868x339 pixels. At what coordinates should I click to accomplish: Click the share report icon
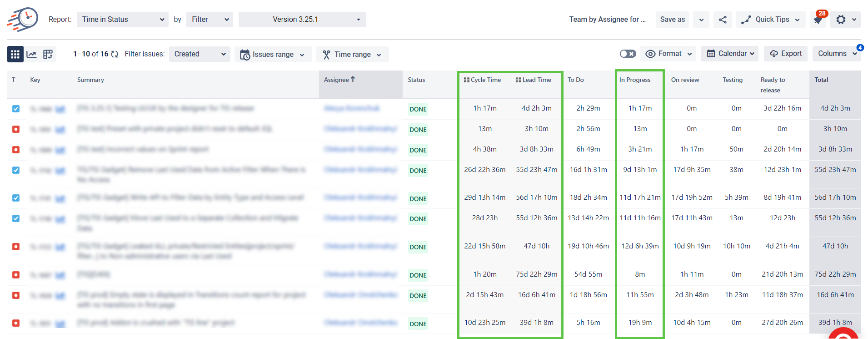[723, 20]
